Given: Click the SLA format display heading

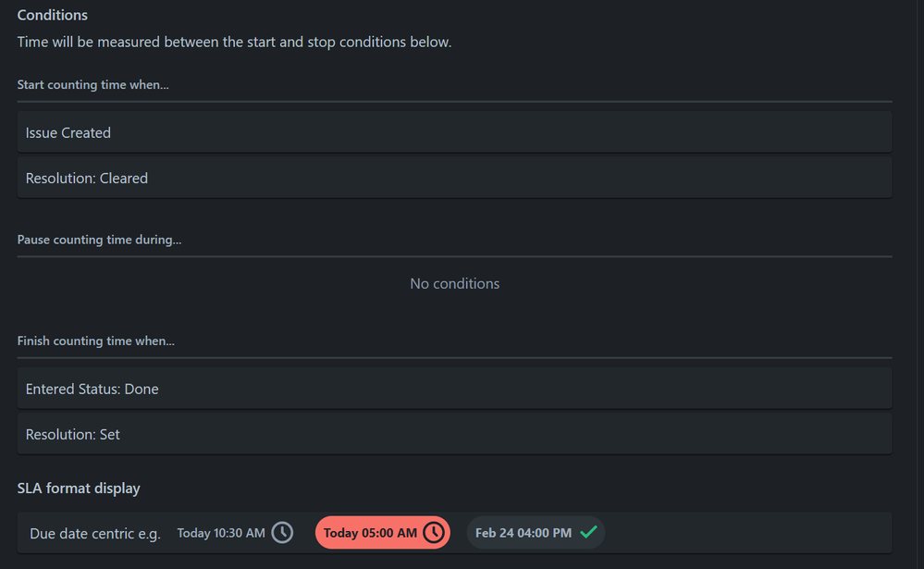Looking at the screenshot, I should point(79,489).
